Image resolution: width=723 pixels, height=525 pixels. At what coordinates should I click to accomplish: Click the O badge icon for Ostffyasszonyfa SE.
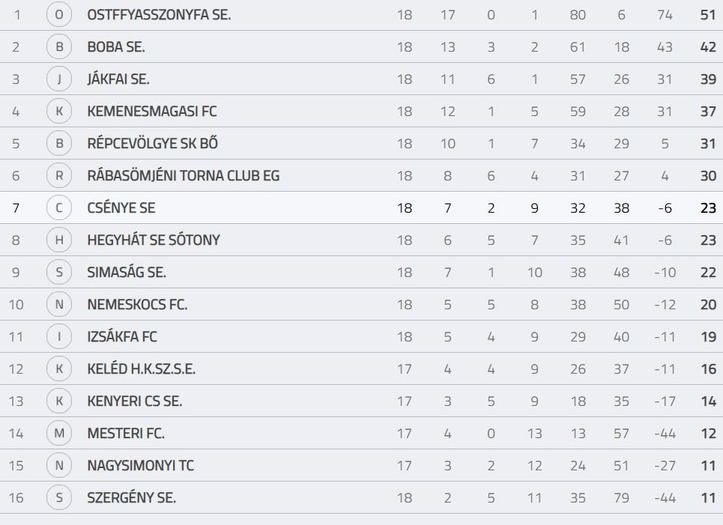pos(59,15)
